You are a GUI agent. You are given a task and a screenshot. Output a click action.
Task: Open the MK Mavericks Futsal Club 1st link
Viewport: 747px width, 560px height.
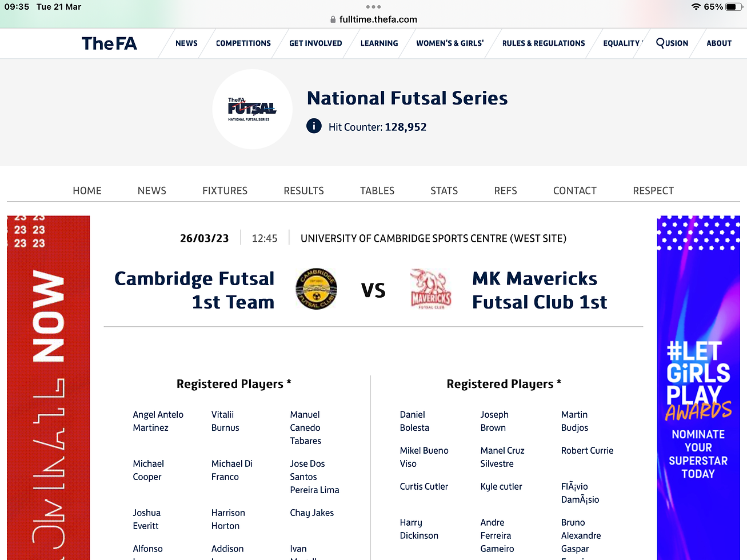click(x=540, y=290)
